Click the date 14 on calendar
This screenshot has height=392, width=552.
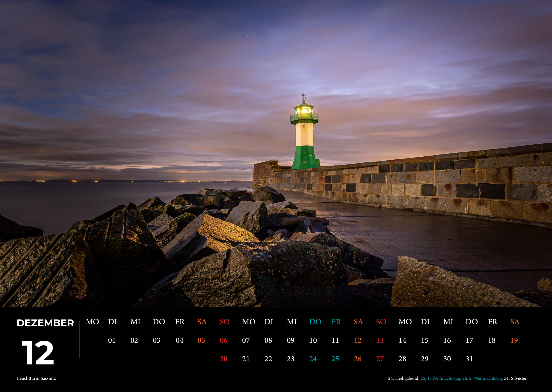tap(402, 340)
